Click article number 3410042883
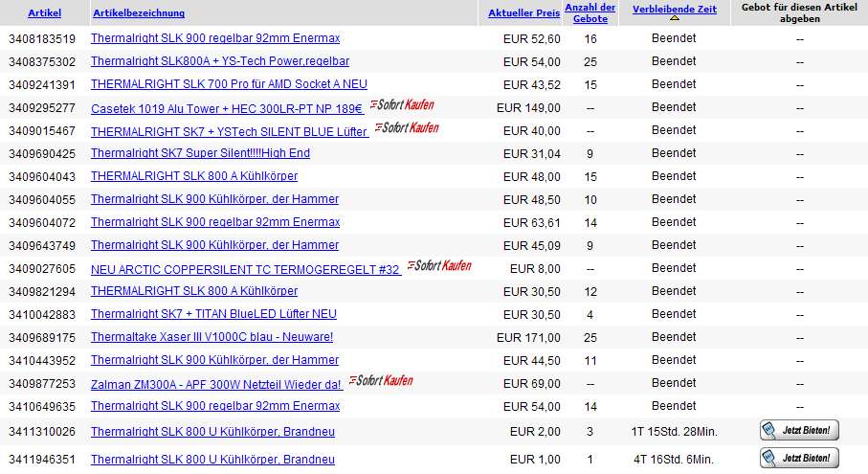This screenshot has height=474, width=868. 42,314
